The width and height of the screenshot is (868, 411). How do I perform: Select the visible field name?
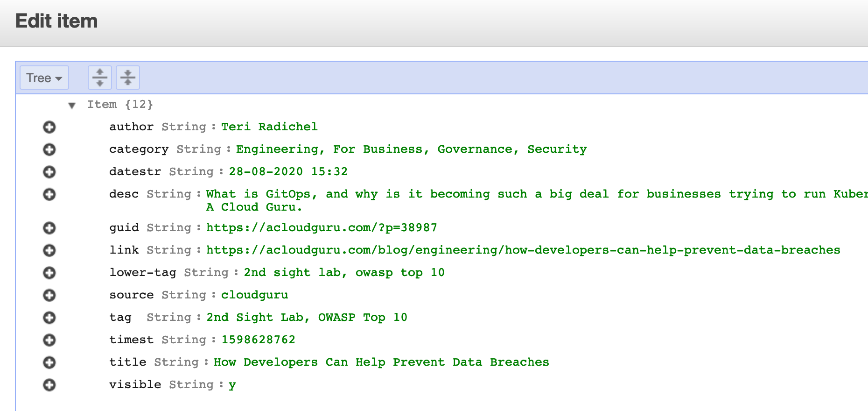[135, 384]
